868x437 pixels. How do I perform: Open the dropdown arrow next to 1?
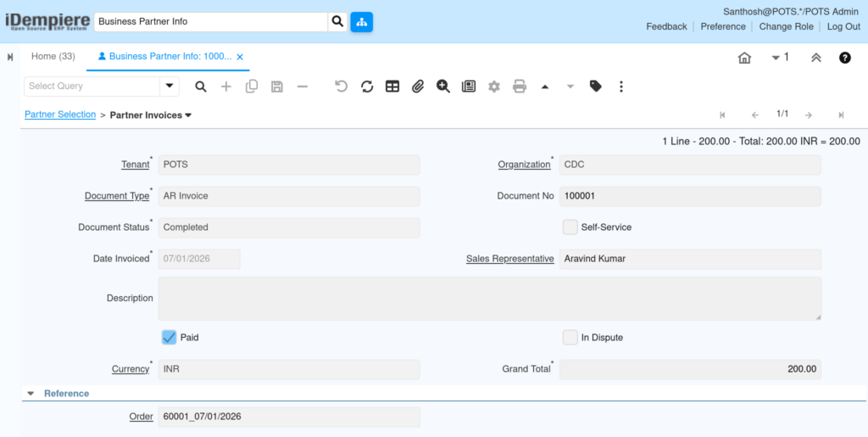tap(776, 58)
